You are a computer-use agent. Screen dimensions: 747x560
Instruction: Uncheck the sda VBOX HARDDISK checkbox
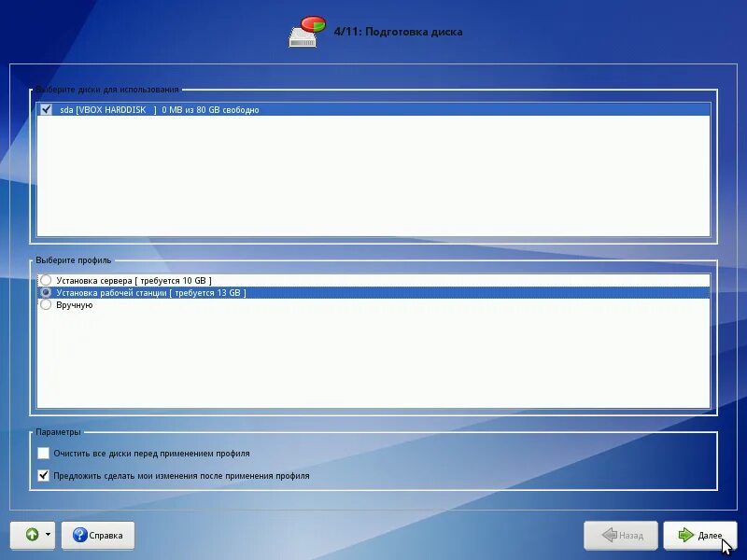click(x=46, y=109)
